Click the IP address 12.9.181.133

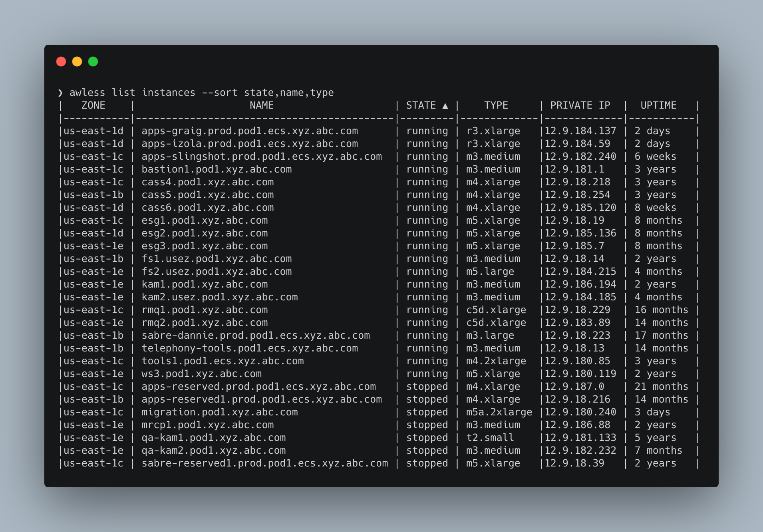(x=580, y=438)
